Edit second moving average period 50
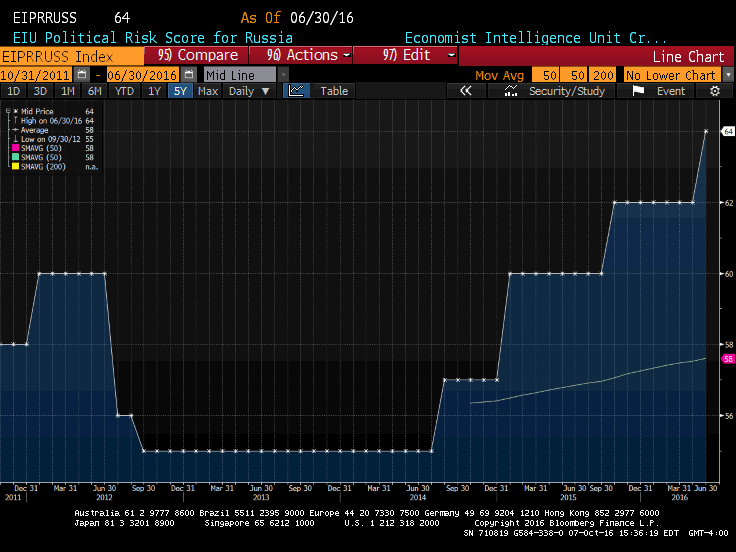Screen dimensions: 736x552 point(574,75)
